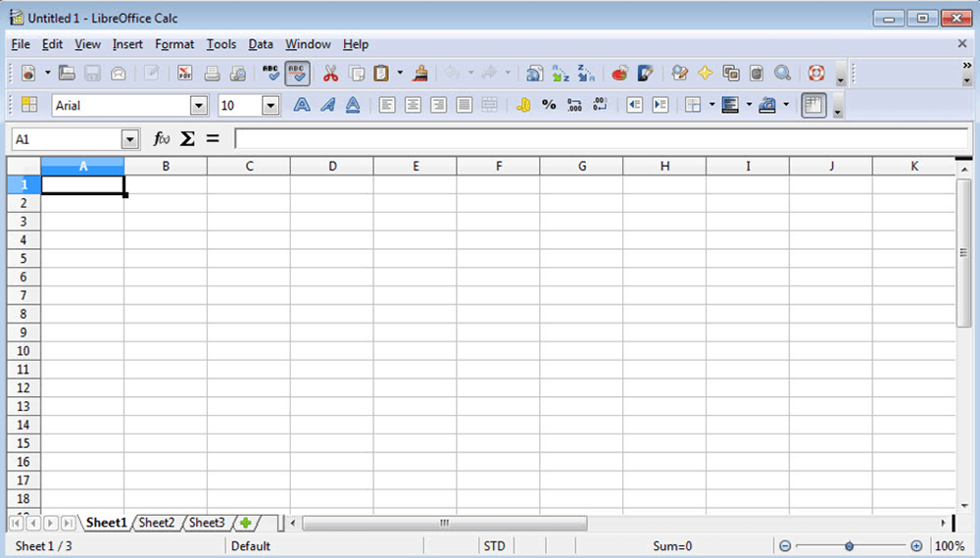Toggle AutoSpellcheck on the toolbar
The width and height of the screenshot is (980, 558).
pos(298,74)
